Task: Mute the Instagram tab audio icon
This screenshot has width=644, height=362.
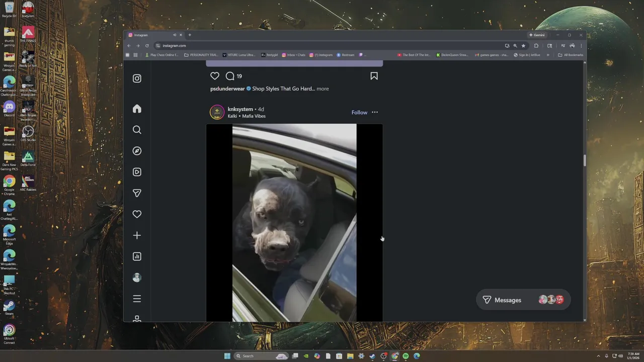Action: [175, 35]
